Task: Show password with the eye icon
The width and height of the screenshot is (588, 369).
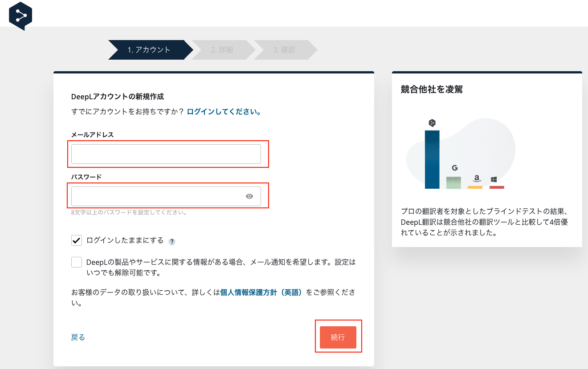Action: [x=249, y=196]
